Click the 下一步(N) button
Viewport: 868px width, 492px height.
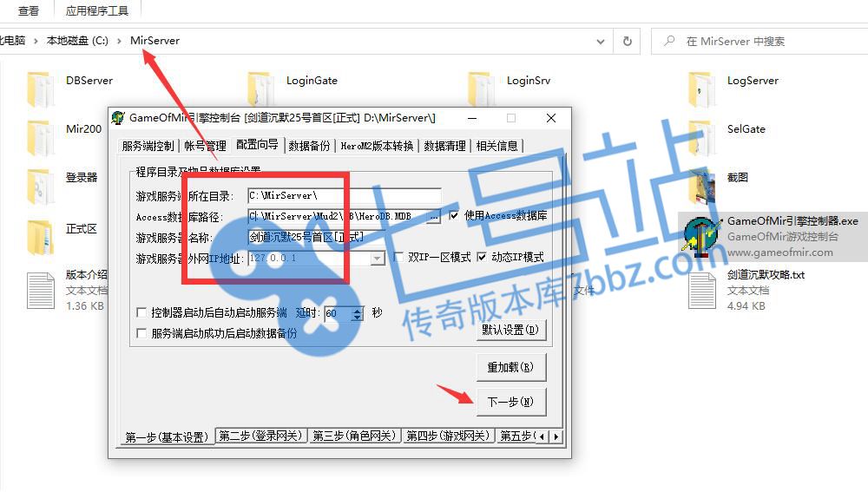point(510,402)
